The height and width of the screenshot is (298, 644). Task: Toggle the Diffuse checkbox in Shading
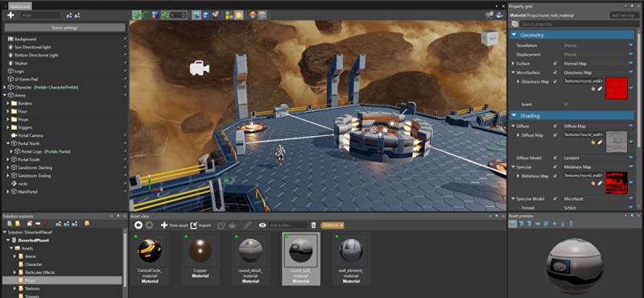(555, 126)
